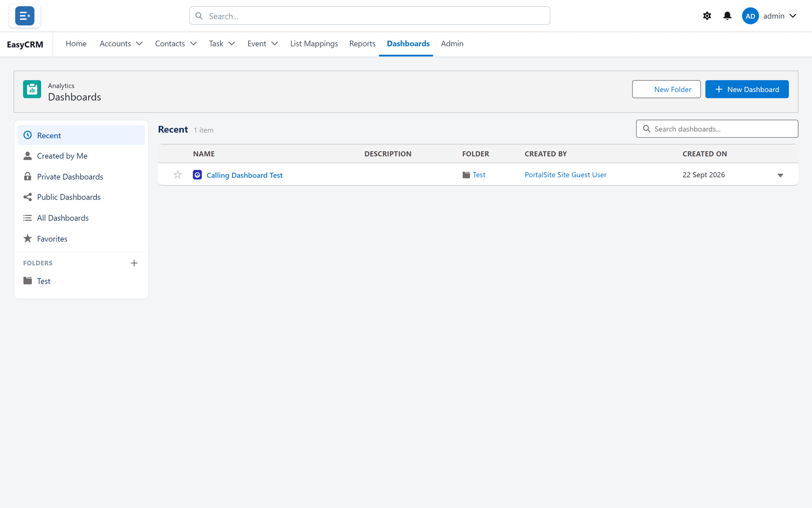Image resolution: width=812 pixels, height=508 pixels.
Task: Click the folder icon beside Test in table
Action: pos(466,175)
